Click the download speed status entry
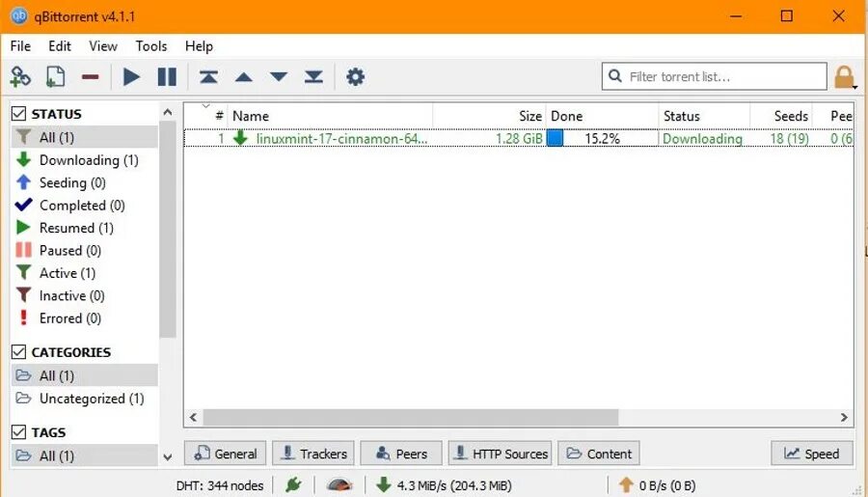Viewport: 868px width, 497px height. (x=444, y=485)
